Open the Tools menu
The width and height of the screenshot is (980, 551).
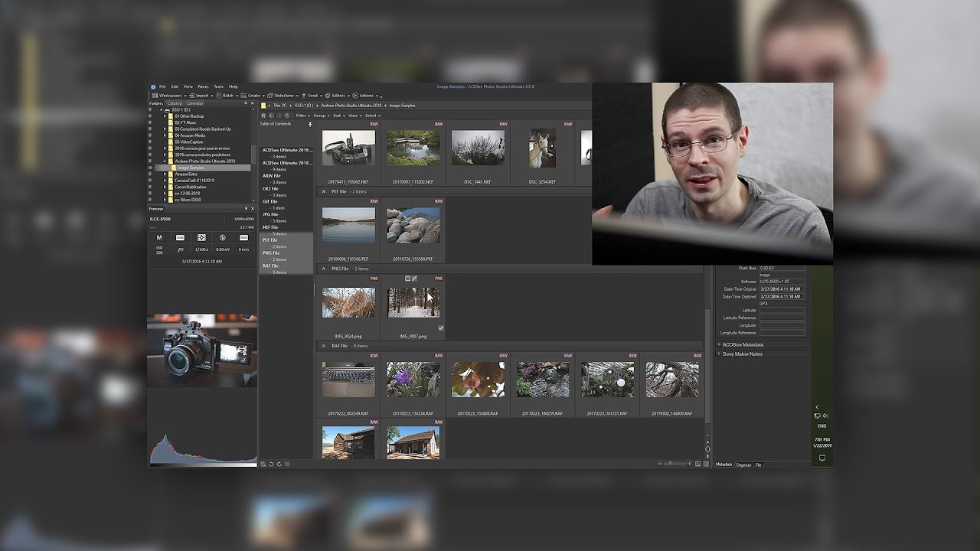tap(219, 86)
